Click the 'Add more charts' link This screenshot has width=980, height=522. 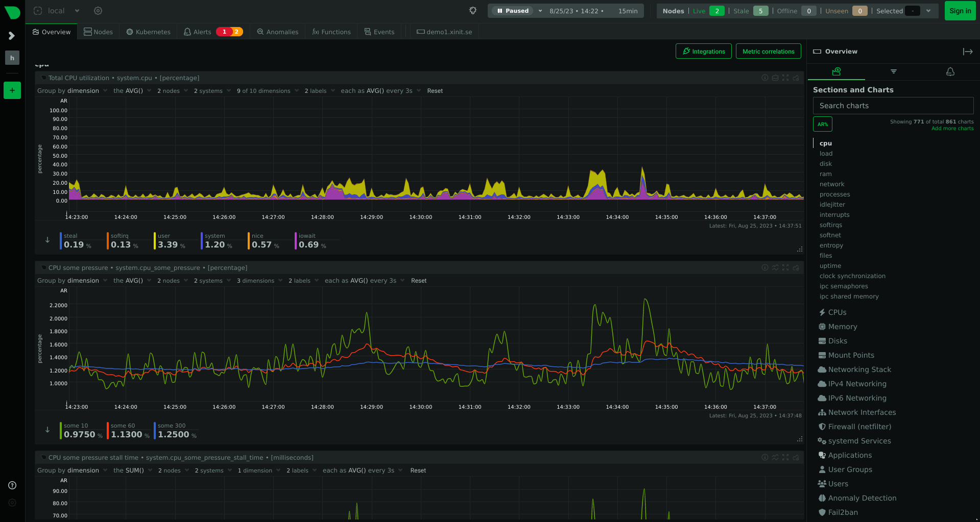tap(952, 128)
